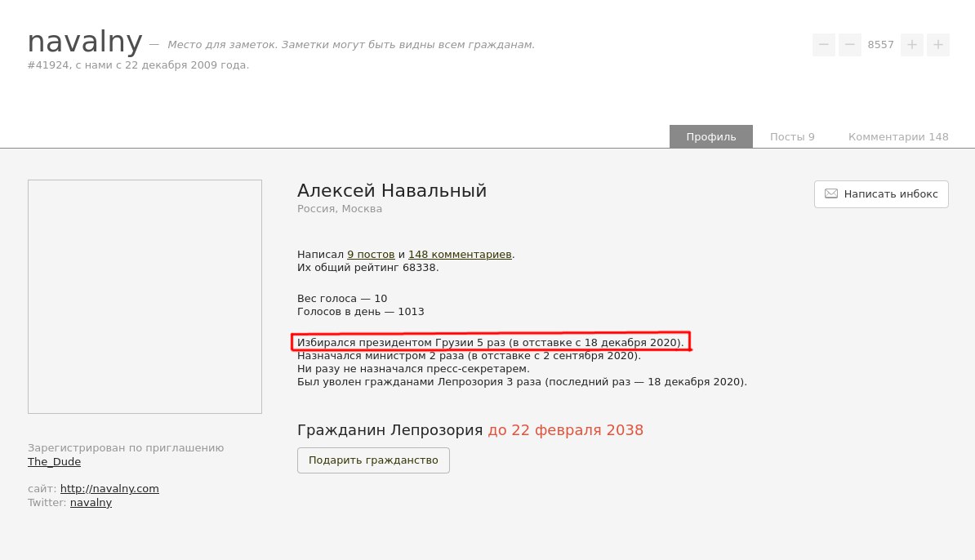This screenshot has width=975, height=560.
Task: Switch to the Посты 9 tab
Action: tap(791, 137)
